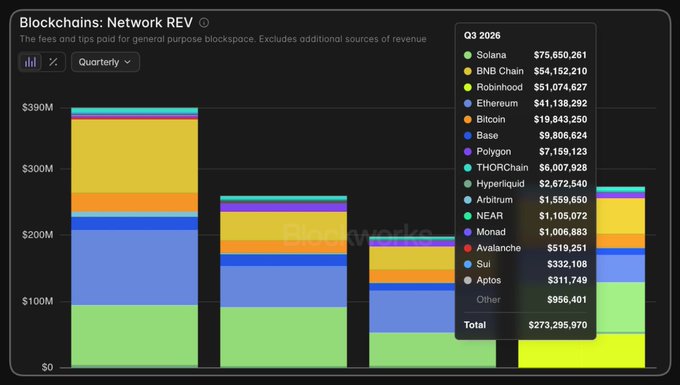Click the Ethereum blue segment in the first bar
This screenshot has height=385, width=680.
[134, 268]
